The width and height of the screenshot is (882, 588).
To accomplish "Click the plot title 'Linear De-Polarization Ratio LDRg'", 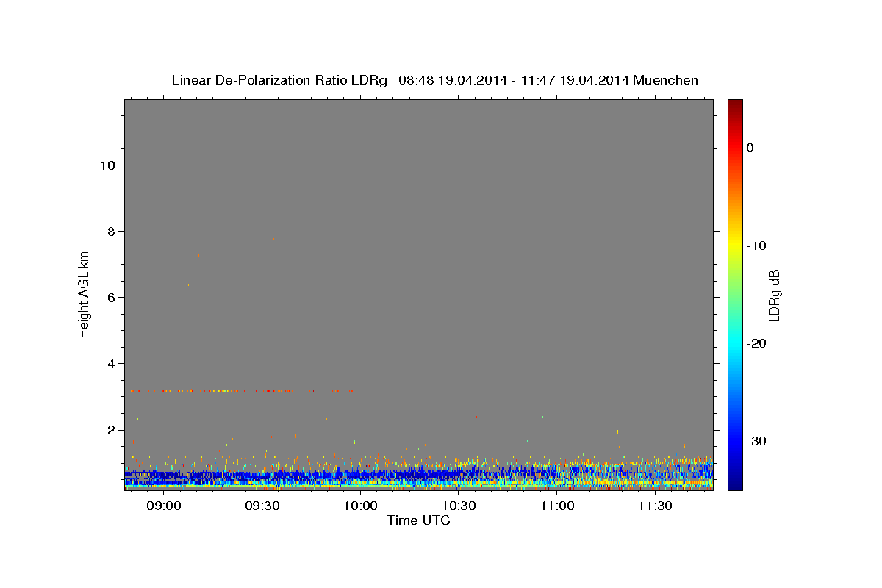I will pos(279,80).
